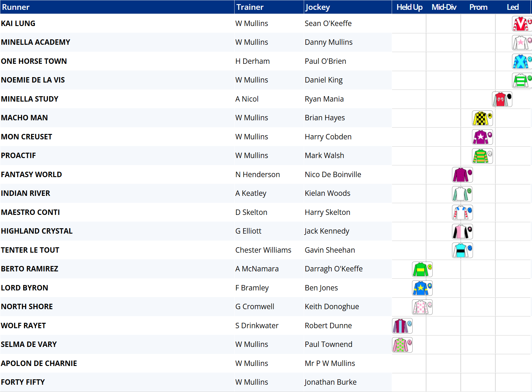Open the Fantasy World runner link

31,175
